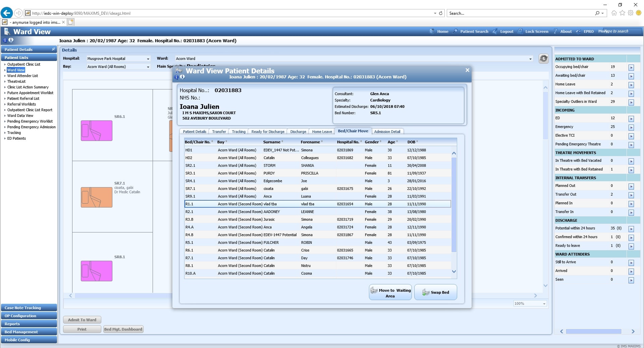
Task: Open browser home icon
Action: 614,13
